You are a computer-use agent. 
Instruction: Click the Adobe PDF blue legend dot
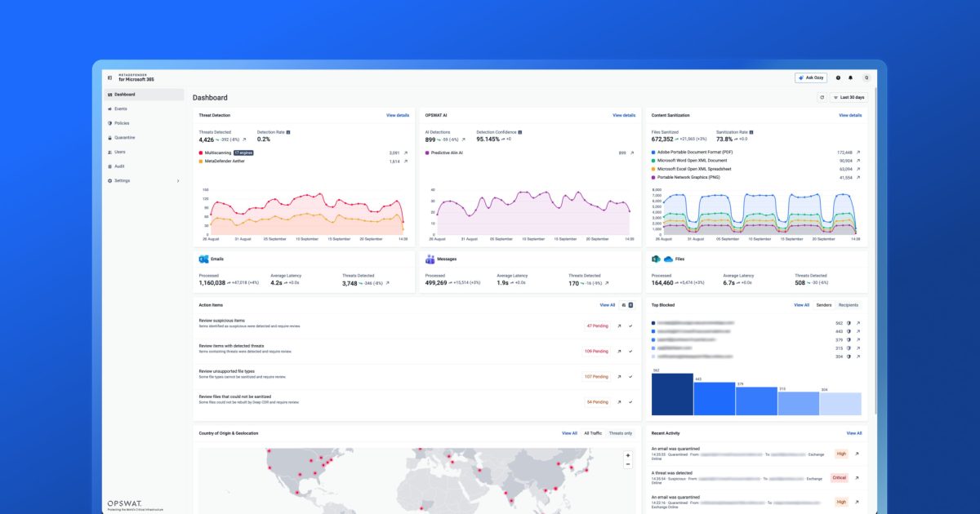tap(653, 153)
